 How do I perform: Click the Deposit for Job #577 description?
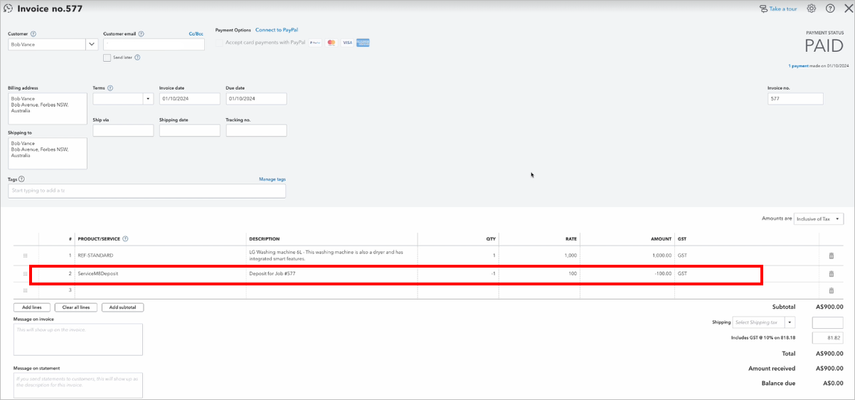[273, 274]
